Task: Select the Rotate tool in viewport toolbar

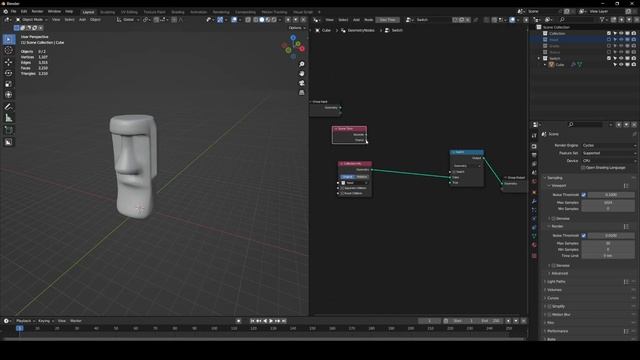Action: point(9,73)
